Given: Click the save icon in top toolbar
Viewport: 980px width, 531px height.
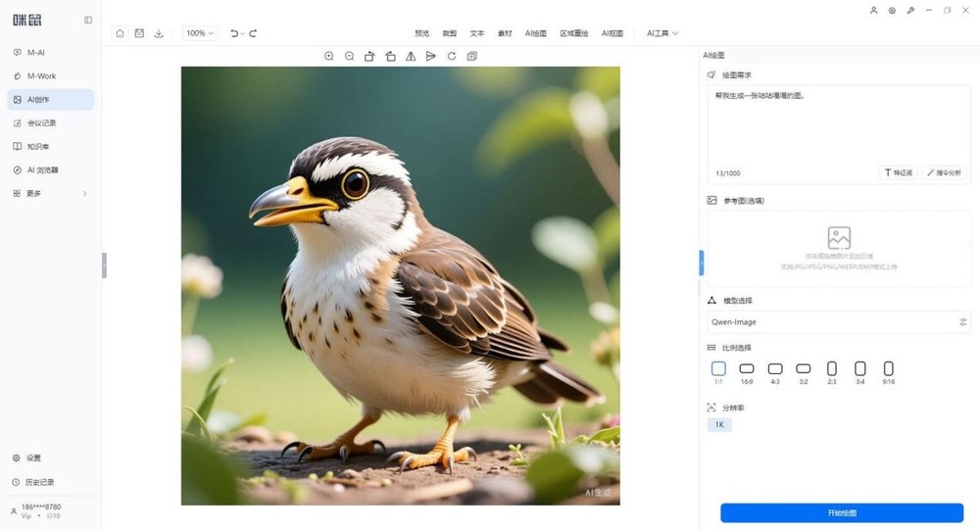Looking at the screenshot, I should (x=139, y=33).
